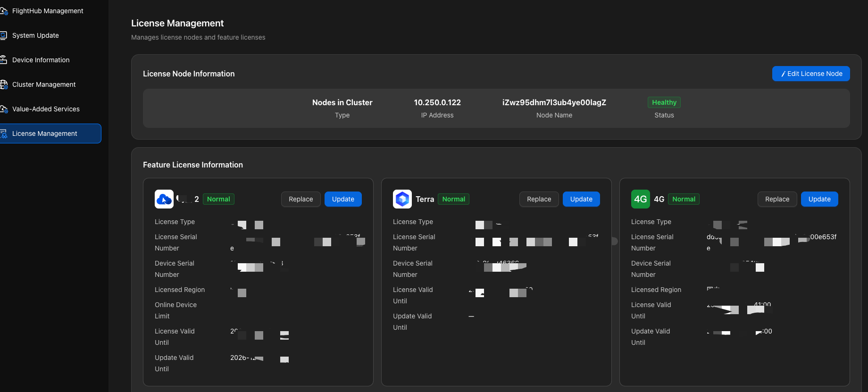Click Replace in the Terra license card
This screenshot has width=868, height=392.
[539, 199]
